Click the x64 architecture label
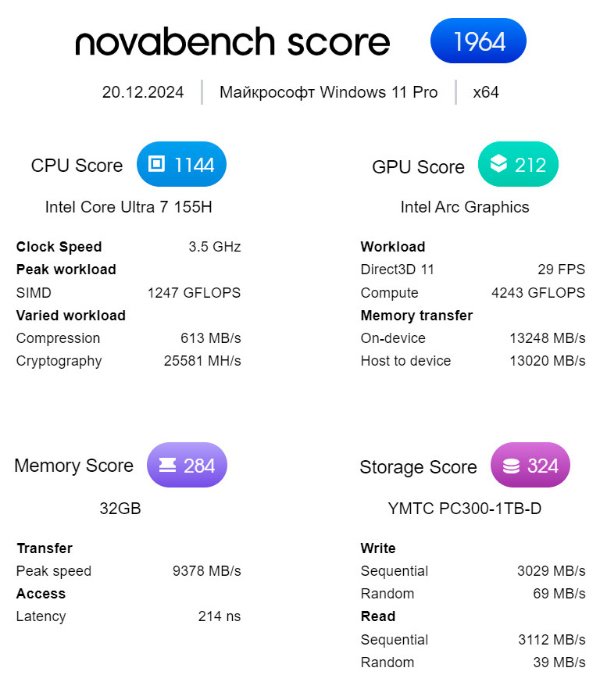 pos(486,92)
